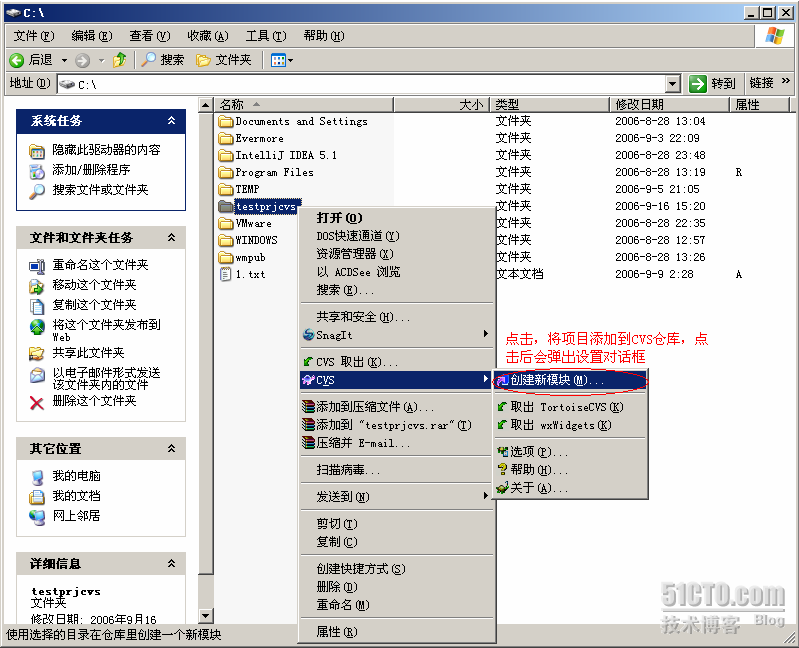Go up one folder level icon
The width and height of the screenshot is (799, 648).
tap(120, 60)
